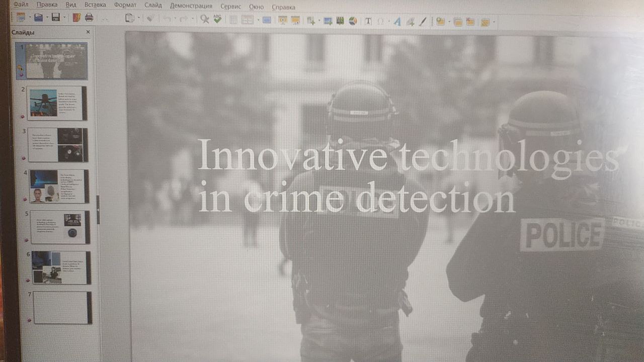Insert a table via toolbar icon
Viewport: 644px width, 362px height.
pos(310,21)
